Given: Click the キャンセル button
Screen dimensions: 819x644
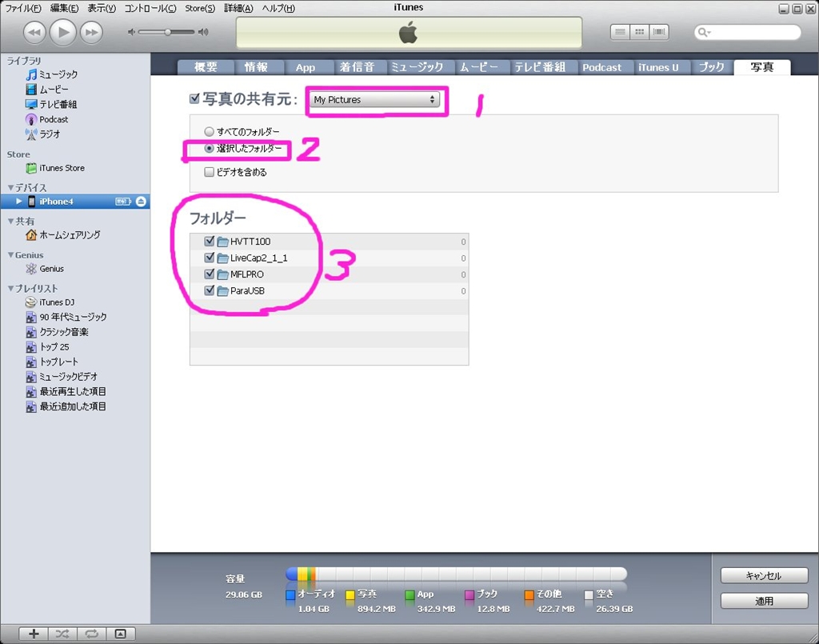Looking at the screenshot, I should click(x=764, y=575).
